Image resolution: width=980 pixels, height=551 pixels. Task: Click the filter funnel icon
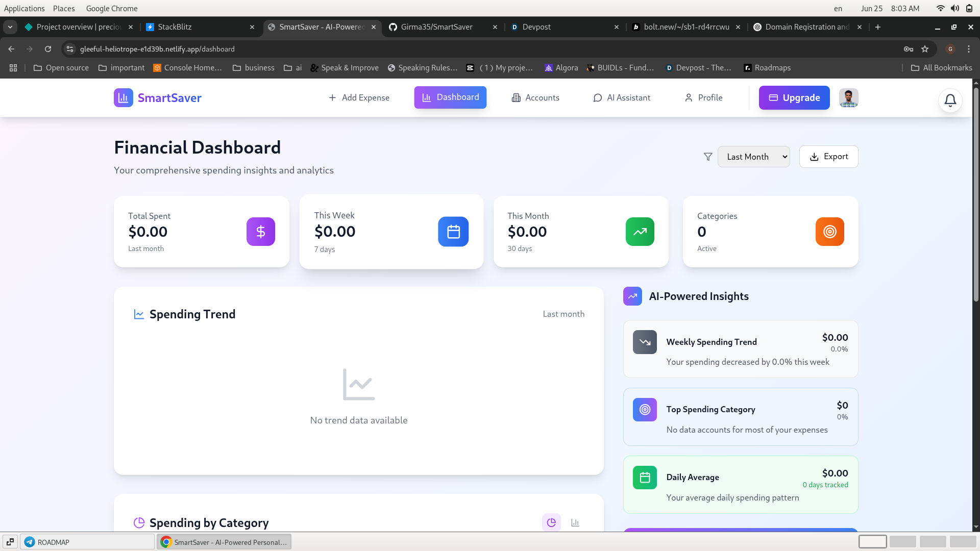pos(707,157)
